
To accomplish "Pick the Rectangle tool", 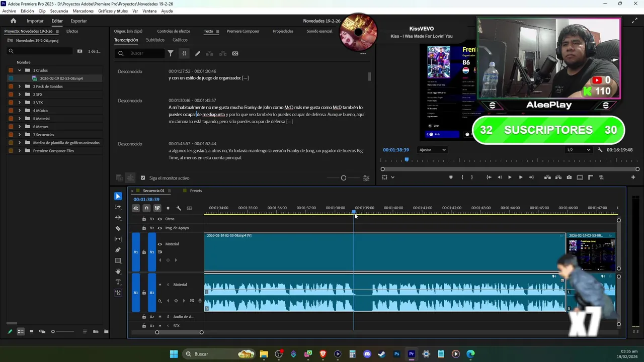I will tap(118, 260).
